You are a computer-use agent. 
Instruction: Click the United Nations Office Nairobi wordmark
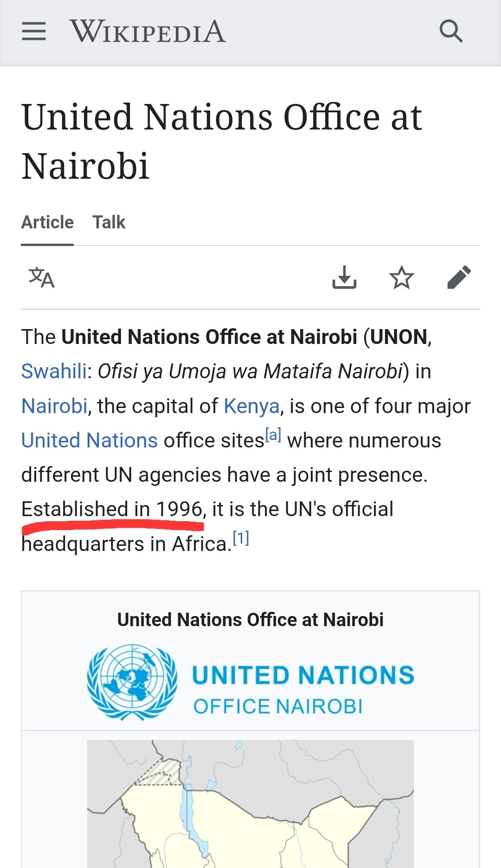point(303,689)
